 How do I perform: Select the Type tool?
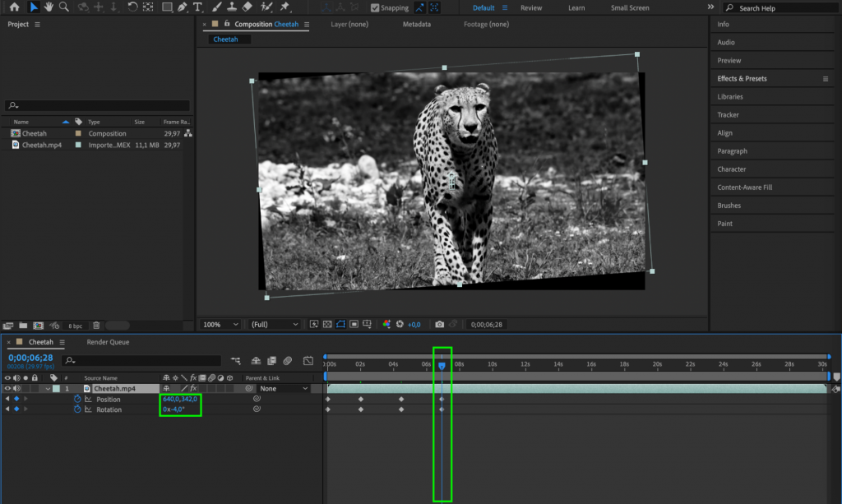pyautogui.click(x=199, y=7)
